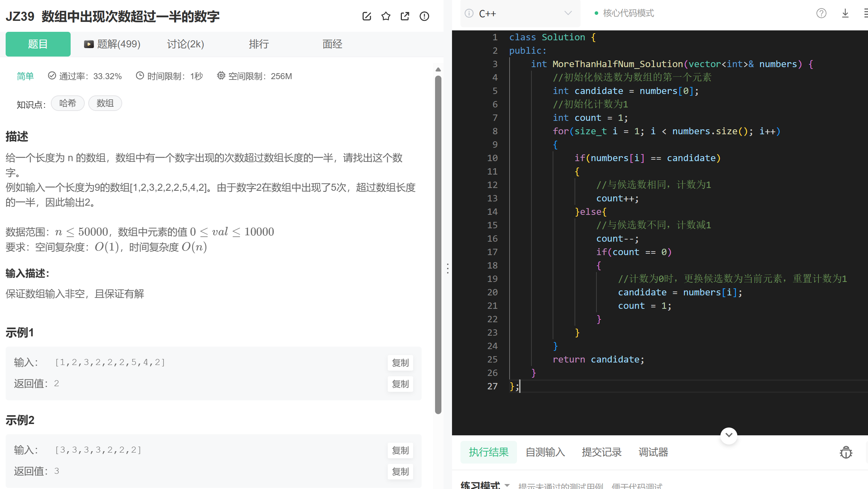Click the bug debug icon
868x489 pixels.
(846, 452)
